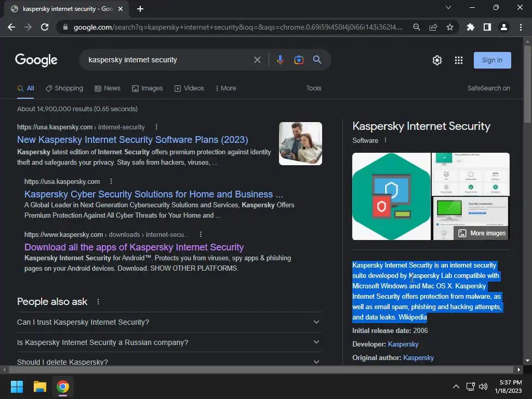Follow the Developer Kaspersky link
The height and width of the screenshot is (399, 532).
coord(403,344)
